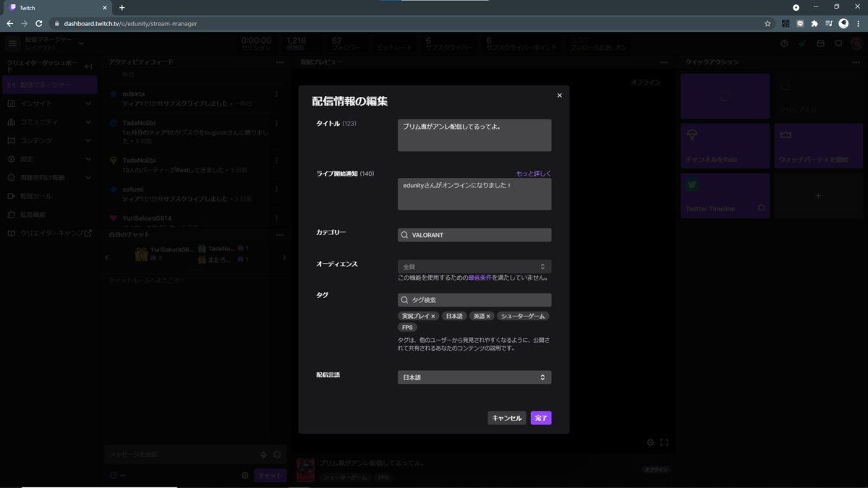Image resolution: width=868 pixels, height=488 pixels.
Task: Click the go-live notification text box
Action: coord(475,194)
